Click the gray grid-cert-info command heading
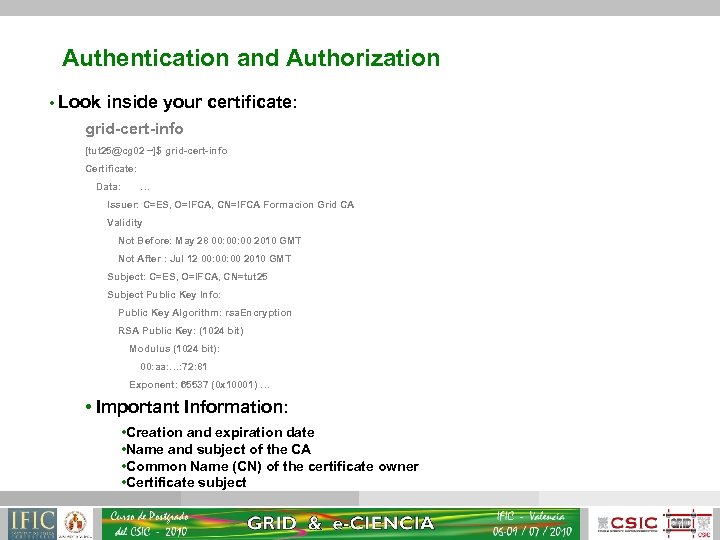 pos(134,129)
